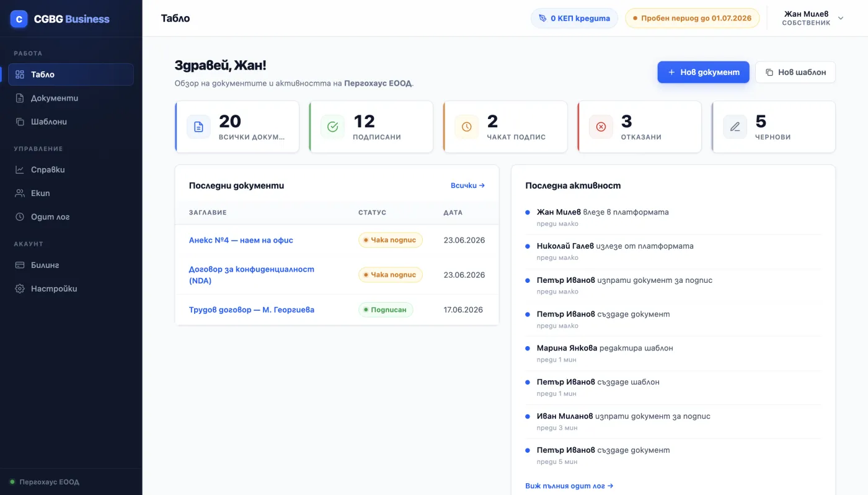868x495 pixels.
Task: Click the Справки chart icon in sidebar
Action: pyautogui.click(x=20, y=169)
